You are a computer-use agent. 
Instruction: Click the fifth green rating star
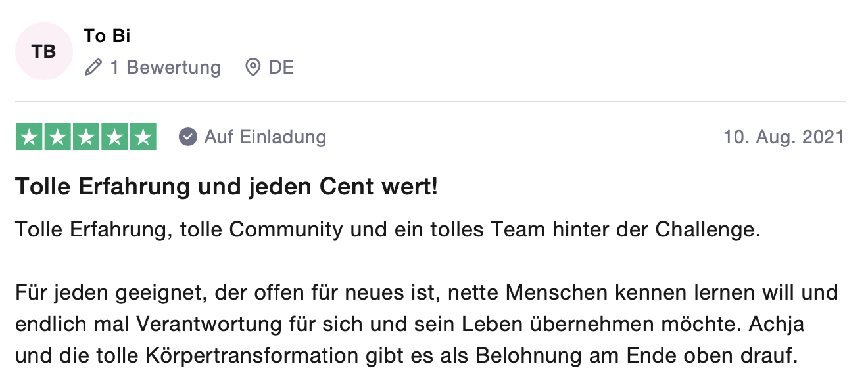click(143, 137)
